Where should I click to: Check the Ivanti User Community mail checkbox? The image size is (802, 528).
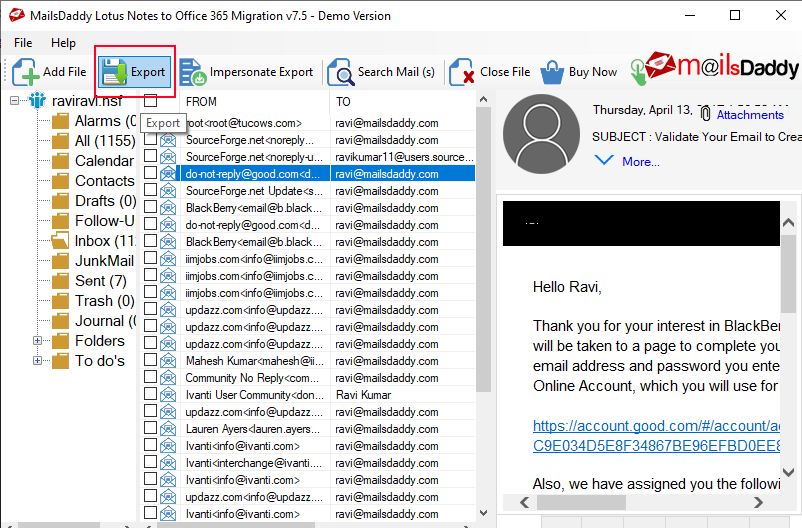[x=150, y=394]
